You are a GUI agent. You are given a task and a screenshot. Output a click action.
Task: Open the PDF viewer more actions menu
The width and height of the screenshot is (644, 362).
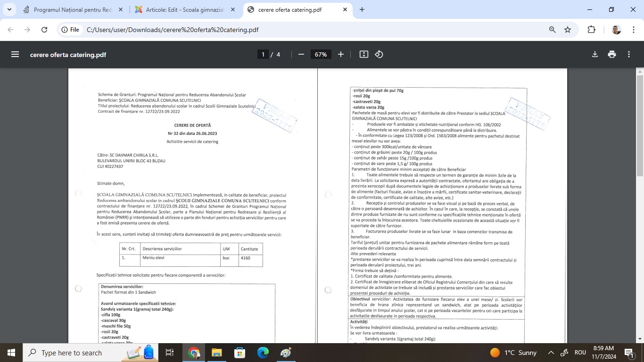click(x=629, y=54)
